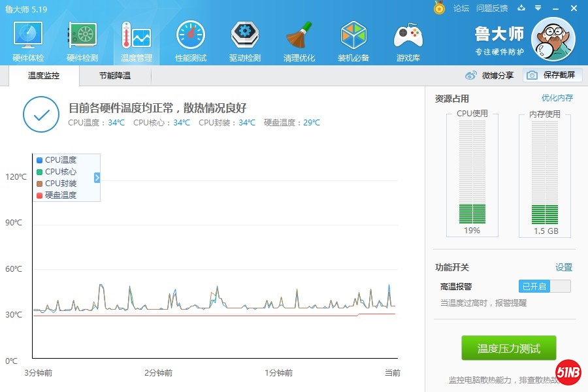Click the 鲁大师 mascot avatar
The width and height of the screenshot is (588, 392).
point(553,39)
